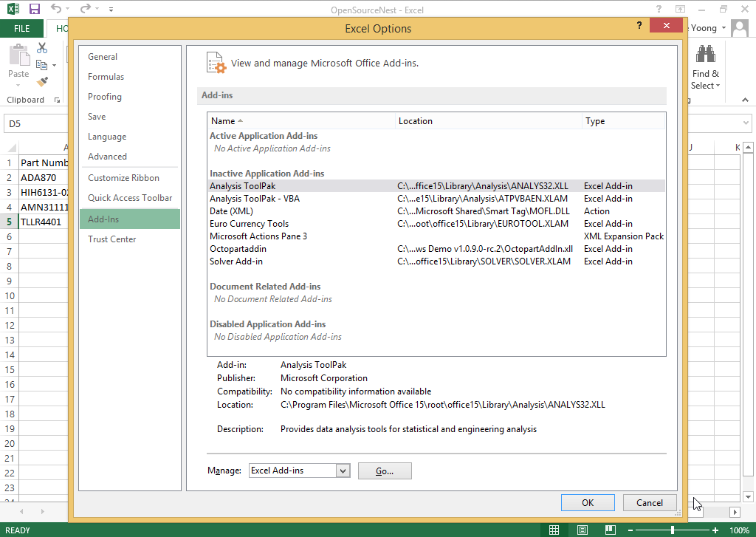Switch to Page Layout view icon

pos(583,530)
